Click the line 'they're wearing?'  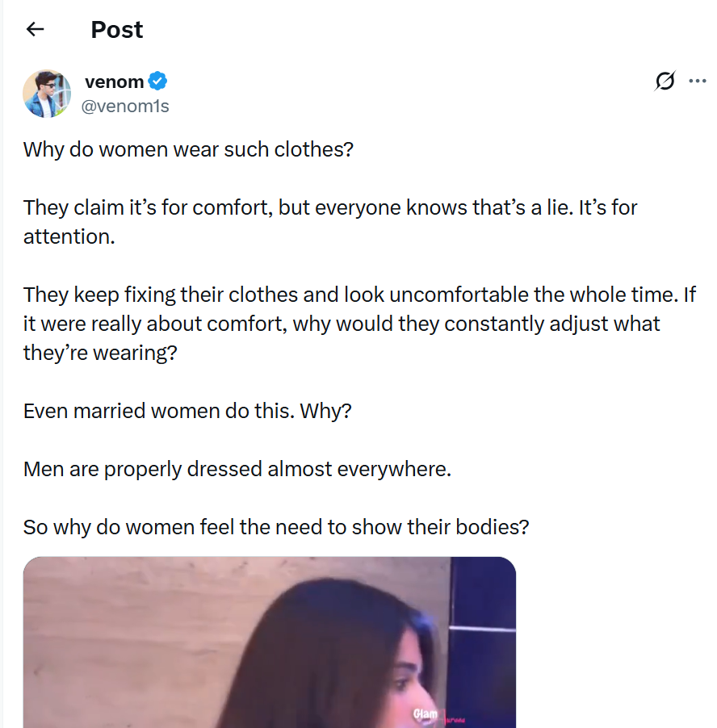click(x=99, y=353)
